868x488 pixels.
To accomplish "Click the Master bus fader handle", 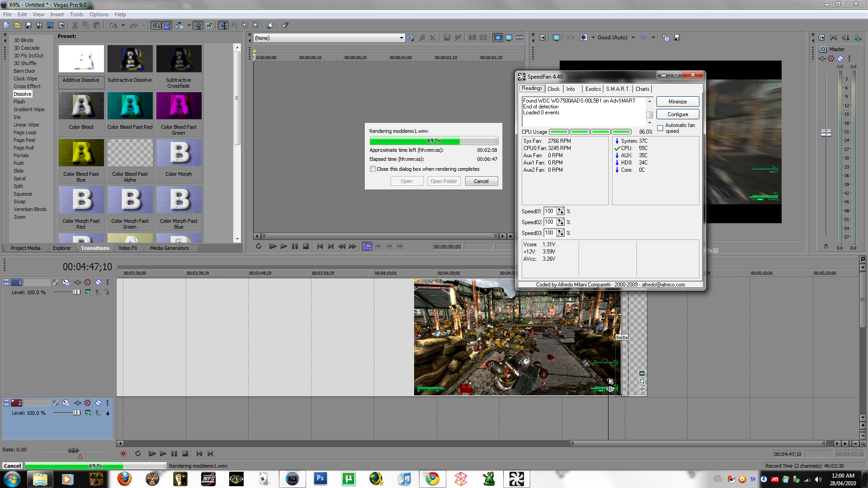I will pyautogui.click(x=826, y=132).
